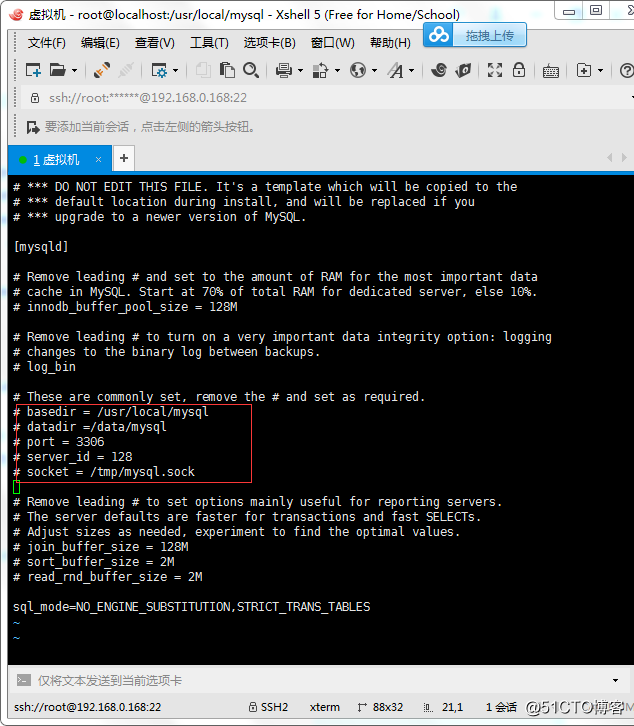Click the Reconnect icon

[x=101, y=70]
